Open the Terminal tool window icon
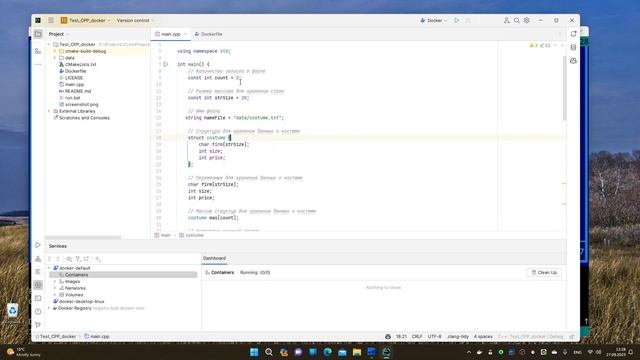This screenshot has height=360, width=640. (38, 298)
